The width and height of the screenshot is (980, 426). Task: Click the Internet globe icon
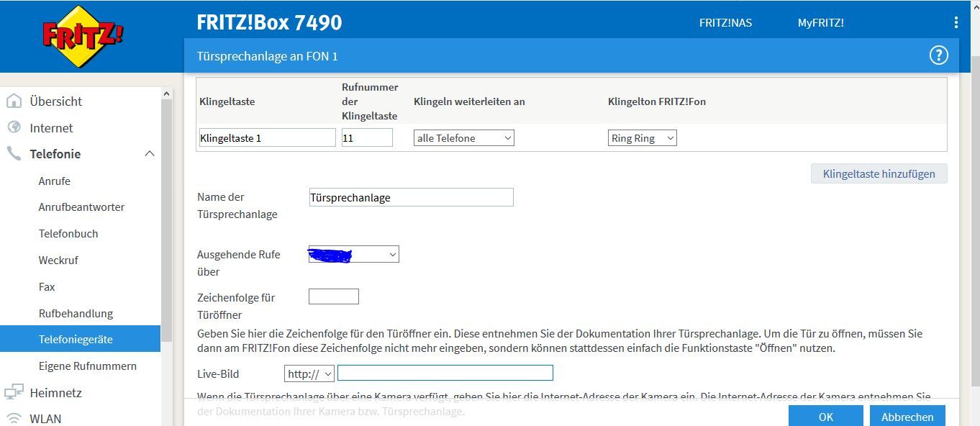[14, 127]
